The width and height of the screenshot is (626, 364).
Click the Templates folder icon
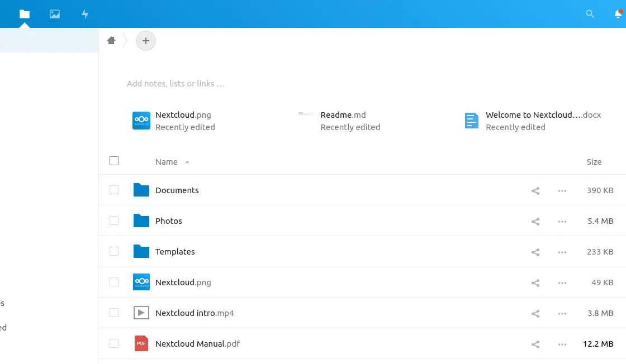coord(141,251)
